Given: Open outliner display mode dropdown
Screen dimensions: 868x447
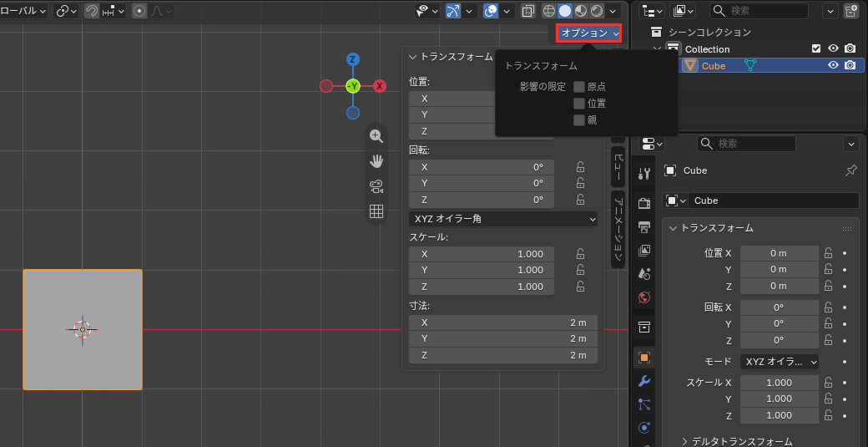Looking at the screenshot, I should click(x=683, y=11).
